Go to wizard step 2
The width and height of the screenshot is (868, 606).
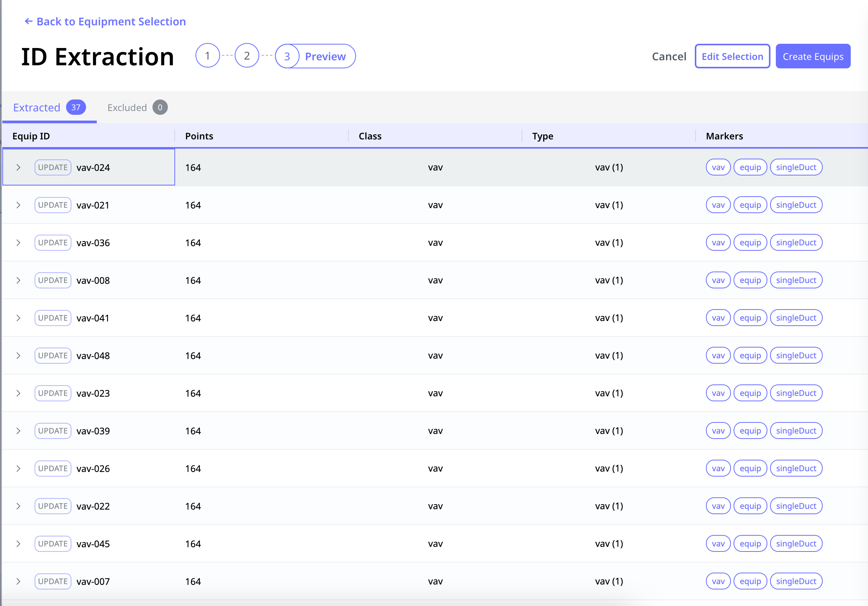pos(247,56)
